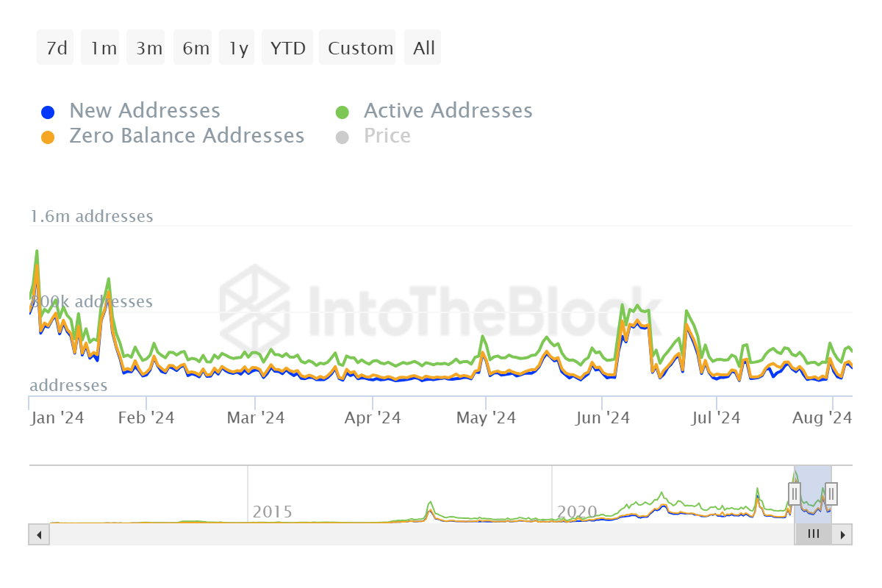Switch to YTD range

pos(287,49)
